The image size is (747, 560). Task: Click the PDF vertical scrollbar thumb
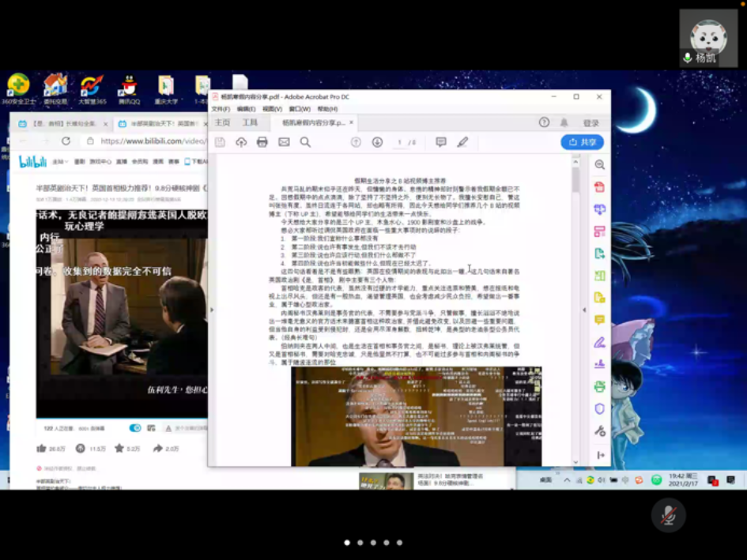pyautogui.click(x=576, y=178)
